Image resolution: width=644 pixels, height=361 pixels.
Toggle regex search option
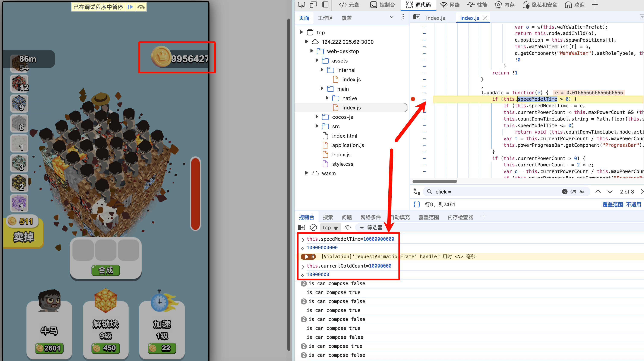[573, 192]
